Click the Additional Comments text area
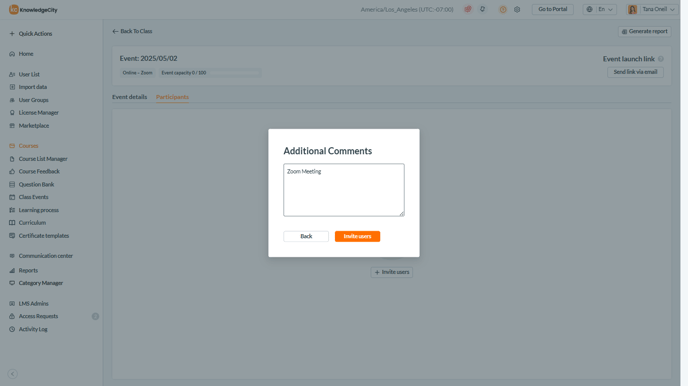The image size is (688, 386). [344, 190]
